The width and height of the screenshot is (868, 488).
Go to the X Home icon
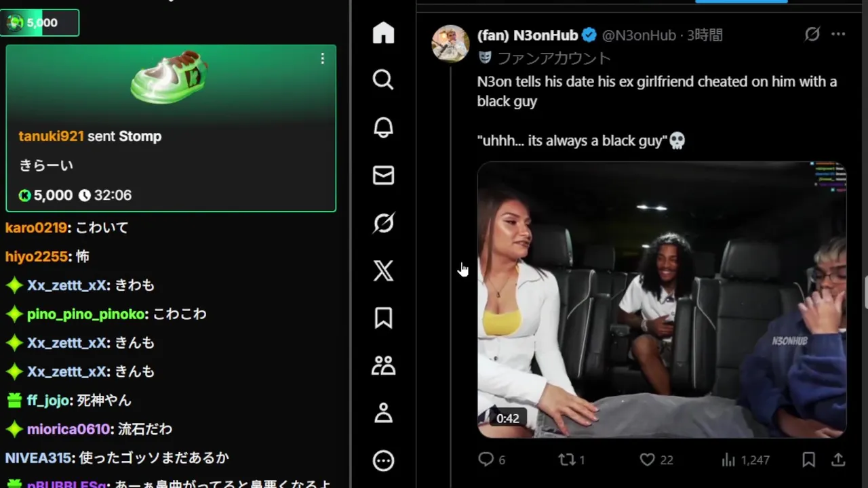(x=383, y=33)
